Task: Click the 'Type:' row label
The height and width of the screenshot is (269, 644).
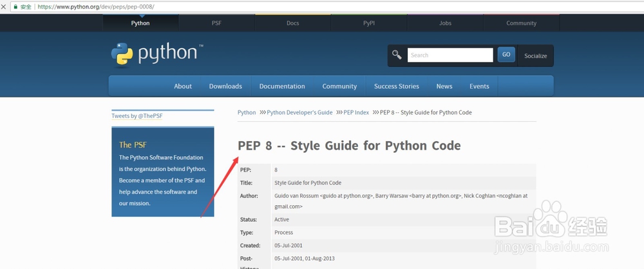Action: click(x=247, y=232)
